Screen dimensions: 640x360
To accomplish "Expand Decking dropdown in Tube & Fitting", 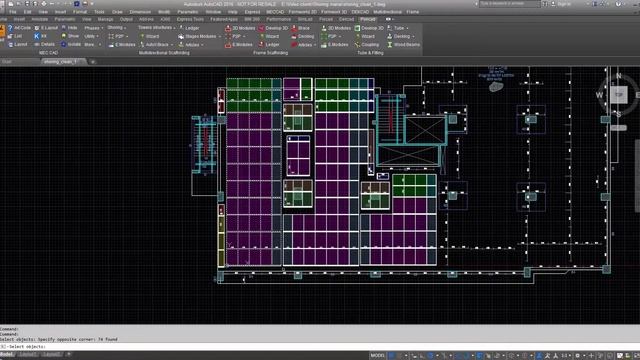I will [401, 36].
